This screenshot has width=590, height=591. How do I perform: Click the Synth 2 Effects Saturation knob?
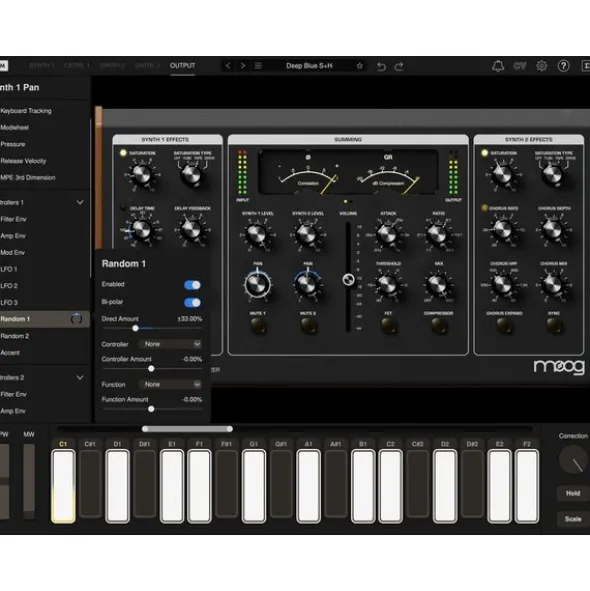click(503, 174)
